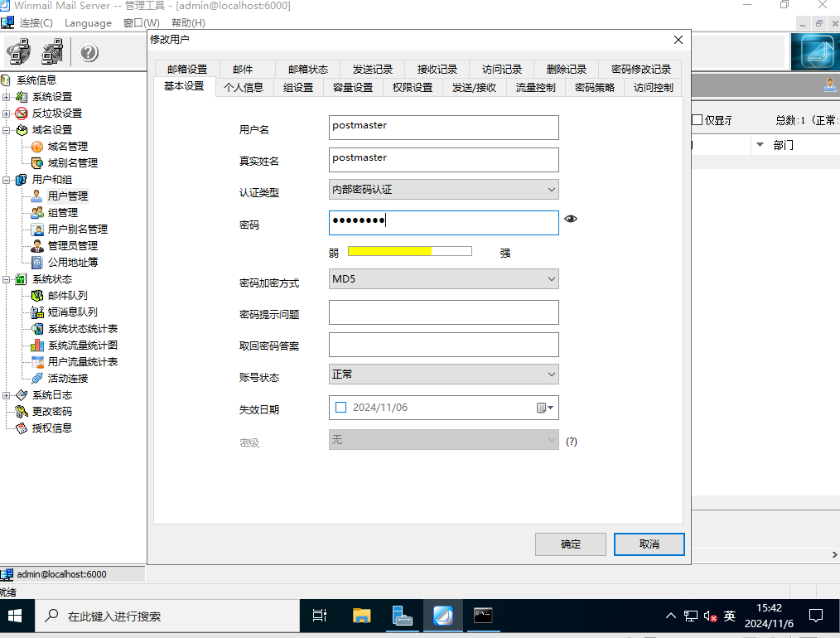This screenshot has width=840, height=638.
Task: Collapse the 系统状态 tree node
Action: (x=7, y=279)
